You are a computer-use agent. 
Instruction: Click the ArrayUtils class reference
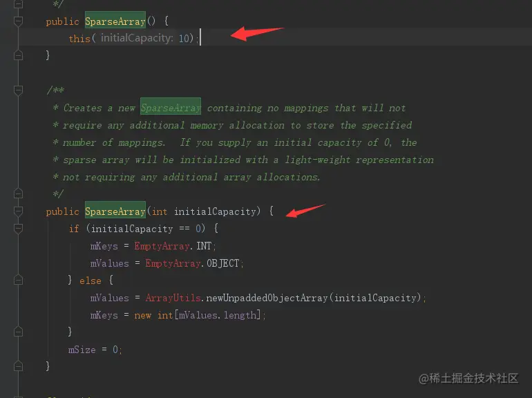click(x=173, y=298)
